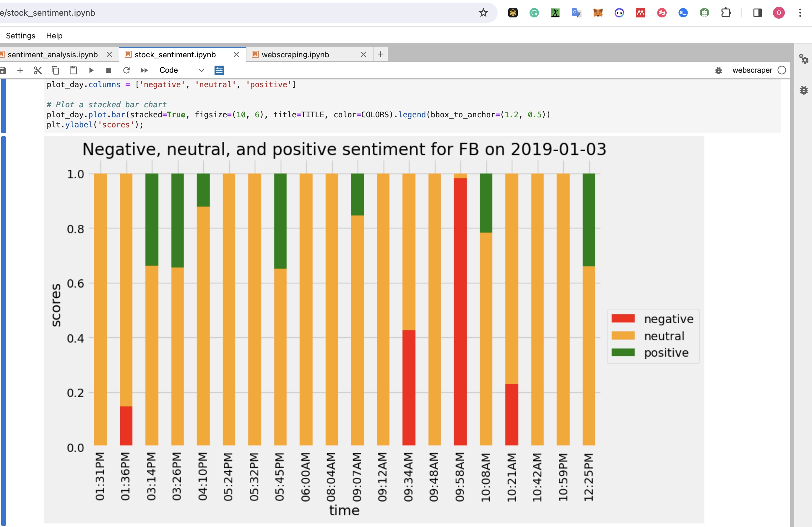Click the code cell editor area
The width and height of the screenshot is (812, 527).
pyautogui.click(x=412, y=106)
